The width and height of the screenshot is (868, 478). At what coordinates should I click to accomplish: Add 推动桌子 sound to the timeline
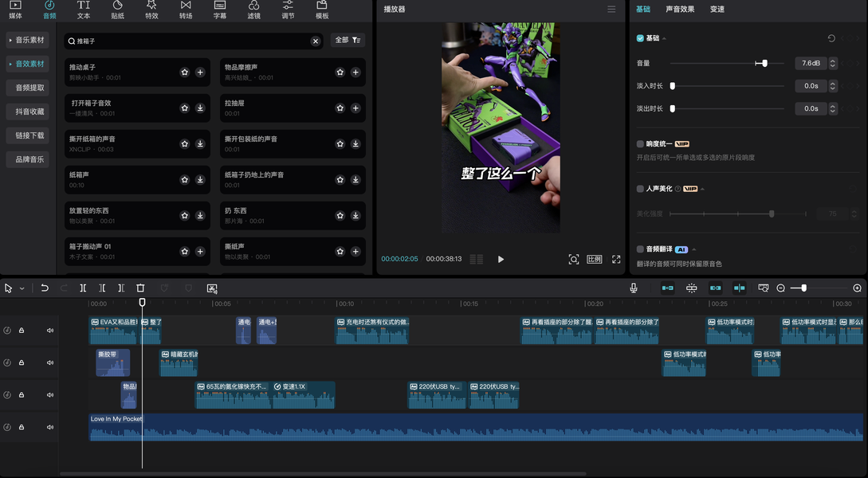(x=200, y=72)
